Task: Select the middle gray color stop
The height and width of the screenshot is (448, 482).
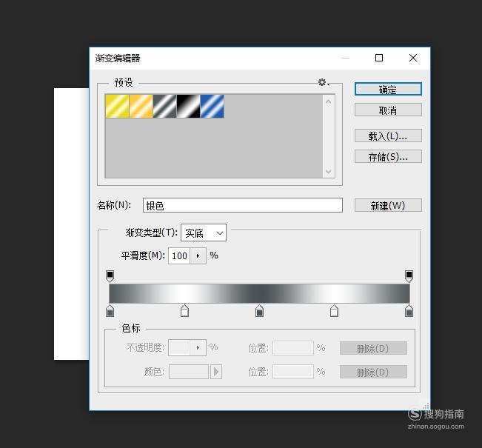Action: coord(259,311)
